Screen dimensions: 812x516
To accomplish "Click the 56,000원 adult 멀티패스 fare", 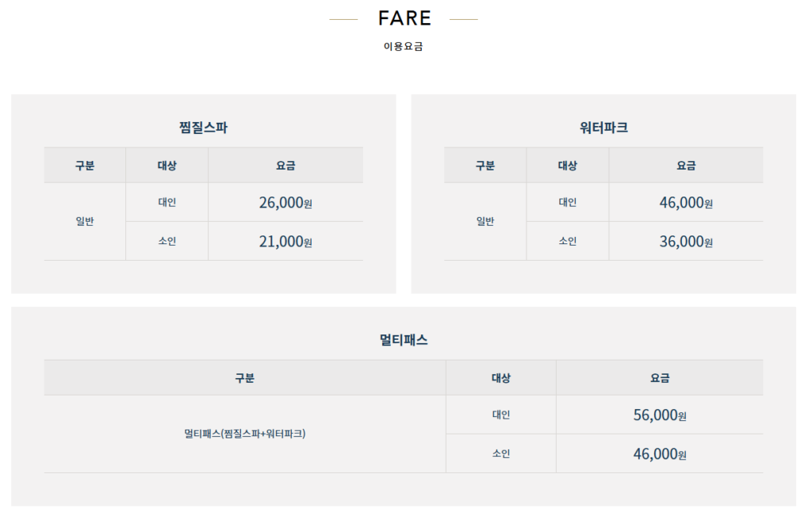I will [x=660, y=415].
